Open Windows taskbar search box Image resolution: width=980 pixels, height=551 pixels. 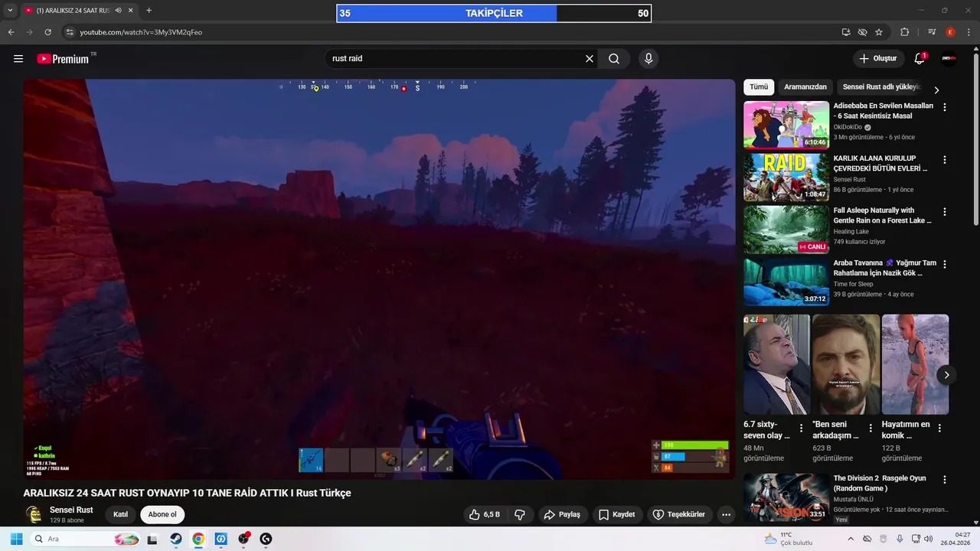click(x=86, y=539)
